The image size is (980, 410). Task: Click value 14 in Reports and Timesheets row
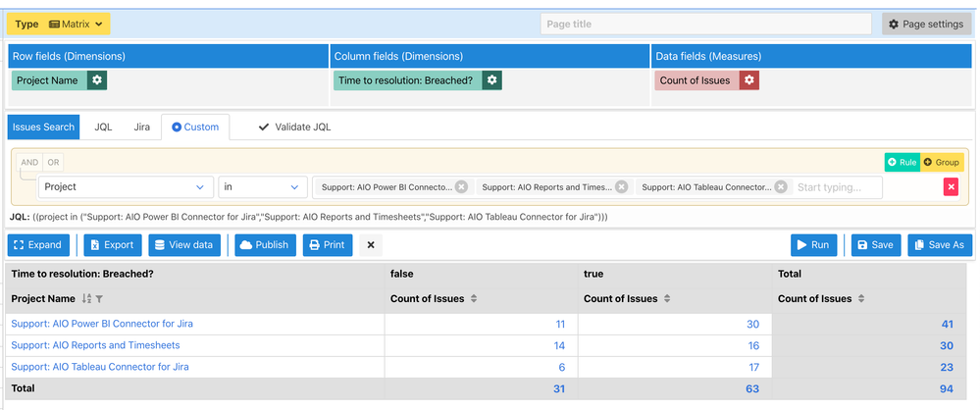[x=559, y=345]
